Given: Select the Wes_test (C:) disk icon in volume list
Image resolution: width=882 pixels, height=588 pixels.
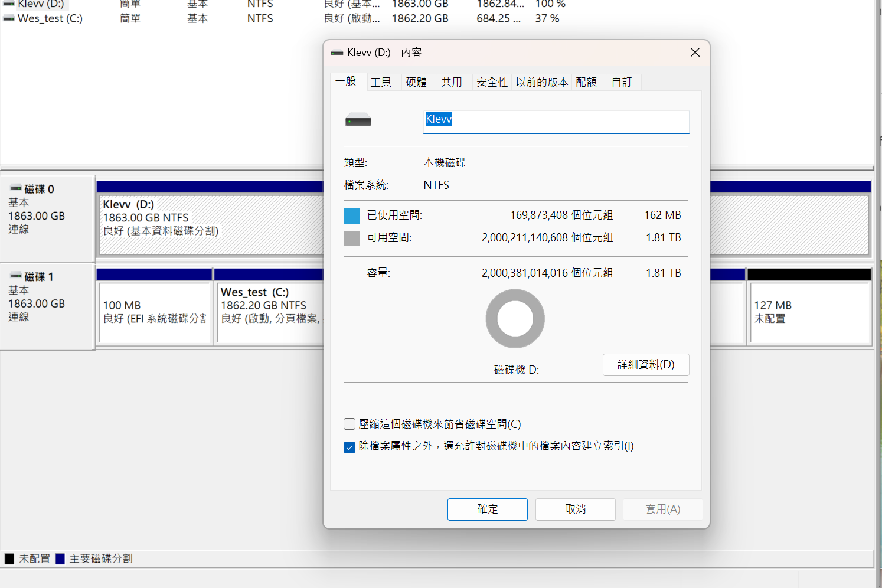Looking at the screenshot, I should (8, 18).
